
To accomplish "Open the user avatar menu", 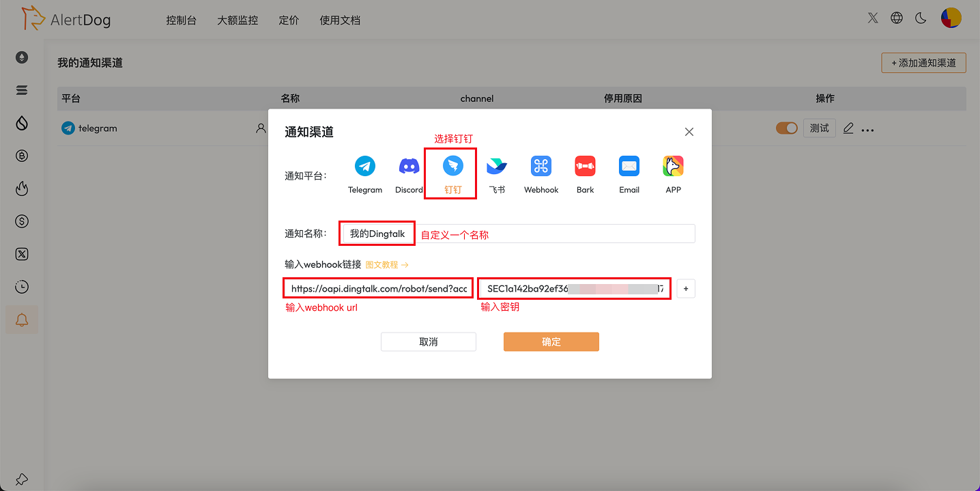I will (951, 18).
